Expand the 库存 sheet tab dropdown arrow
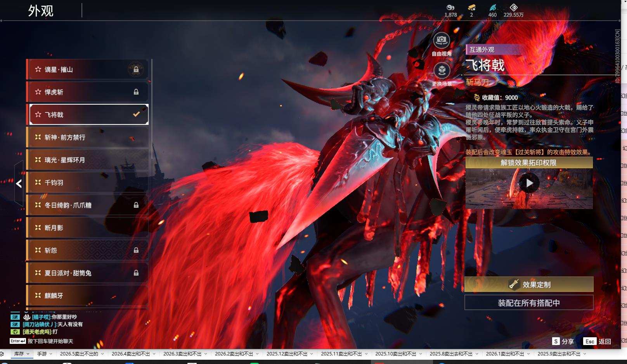The height and width of the screenshot is (364, 627). click(x=28, y=354)
